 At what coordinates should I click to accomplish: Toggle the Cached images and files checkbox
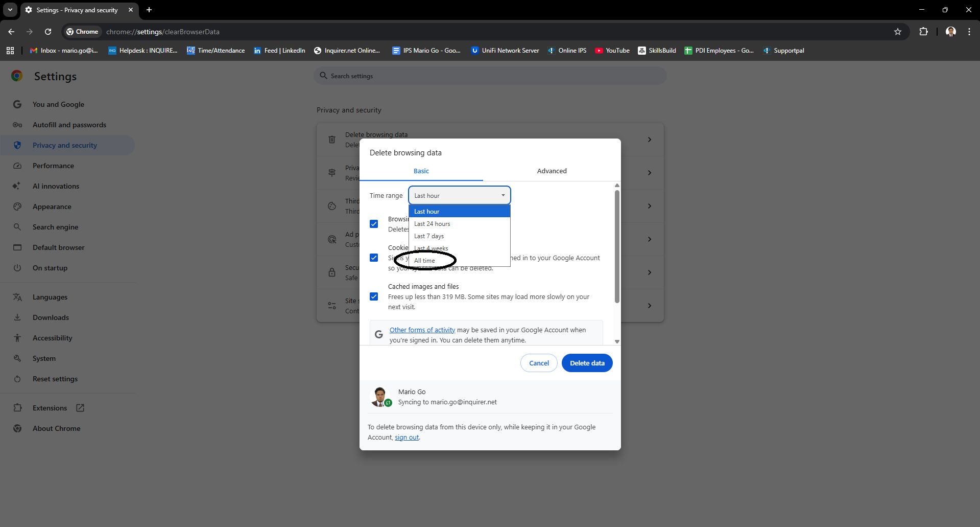[x=374, y=296]
